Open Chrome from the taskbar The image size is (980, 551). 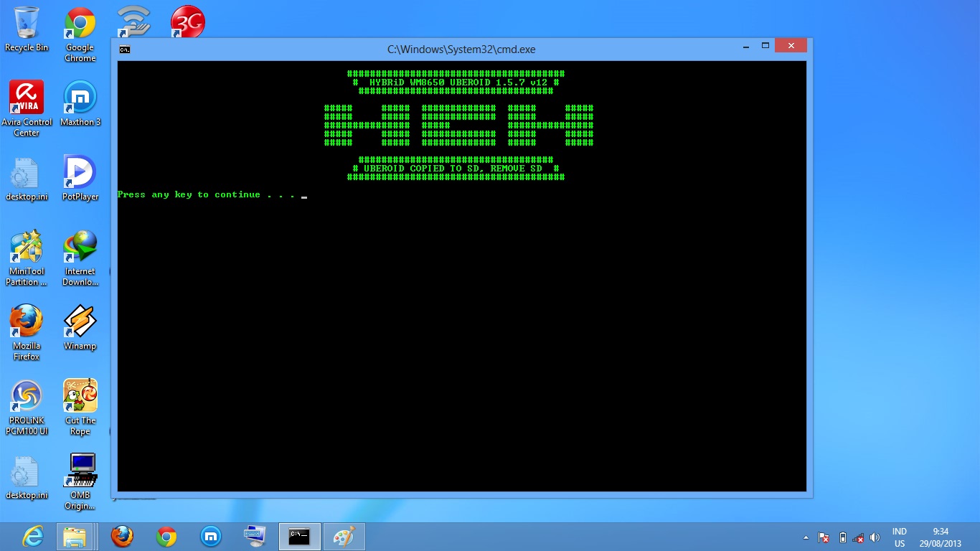click(x=166, y=537)
